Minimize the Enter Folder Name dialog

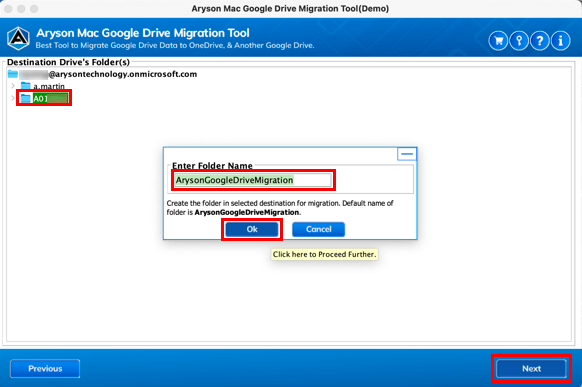point(407,154)
